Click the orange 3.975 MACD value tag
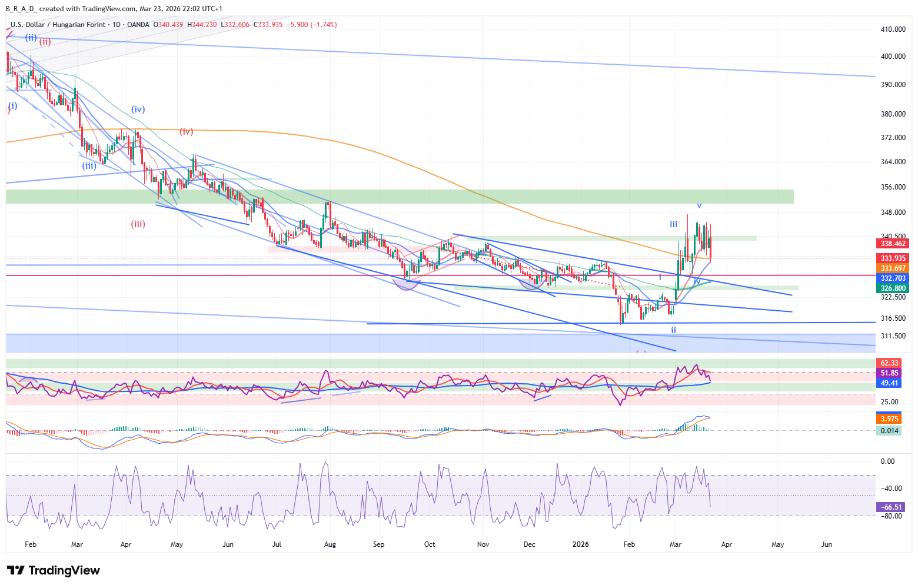The height and width of the screenshot is (588, 918). click(x=889, y=419)
